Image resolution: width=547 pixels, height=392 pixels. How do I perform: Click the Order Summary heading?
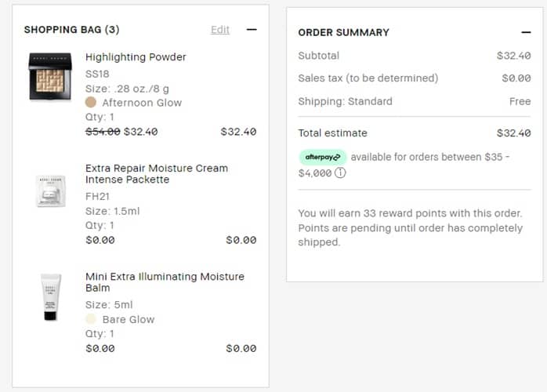coord(343,32)
